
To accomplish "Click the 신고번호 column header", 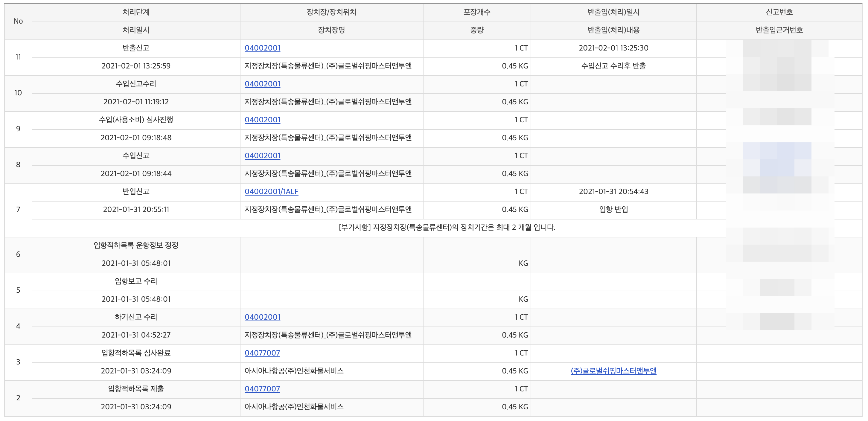I will click(779, 12).
